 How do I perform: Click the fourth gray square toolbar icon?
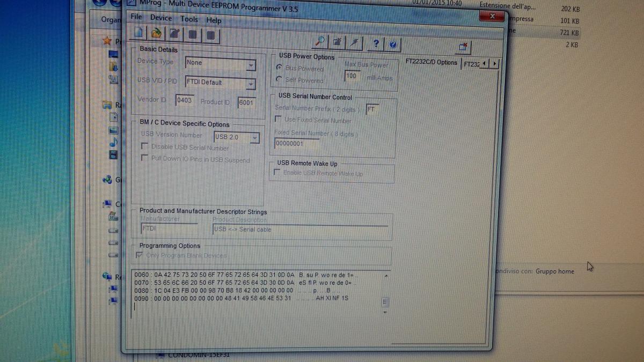(x=192, y=35)
